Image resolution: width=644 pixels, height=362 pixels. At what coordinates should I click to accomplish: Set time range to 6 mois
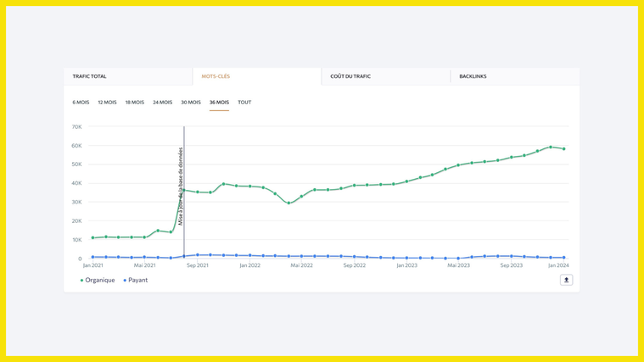(81, 103)
